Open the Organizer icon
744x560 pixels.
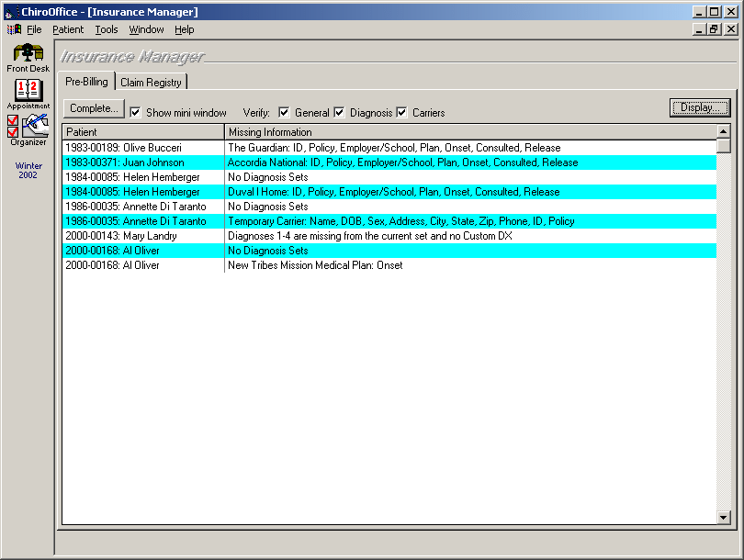tap(28, 129)
